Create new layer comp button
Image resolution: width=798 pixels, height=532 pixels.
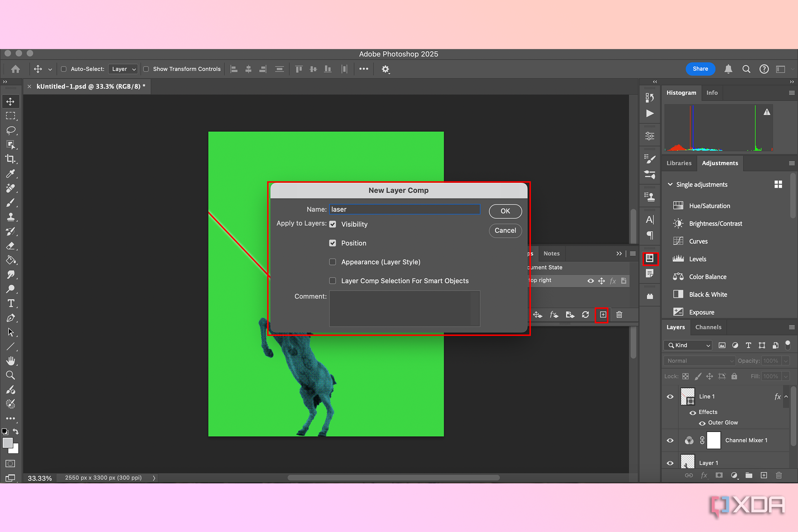tap(603, 315)
